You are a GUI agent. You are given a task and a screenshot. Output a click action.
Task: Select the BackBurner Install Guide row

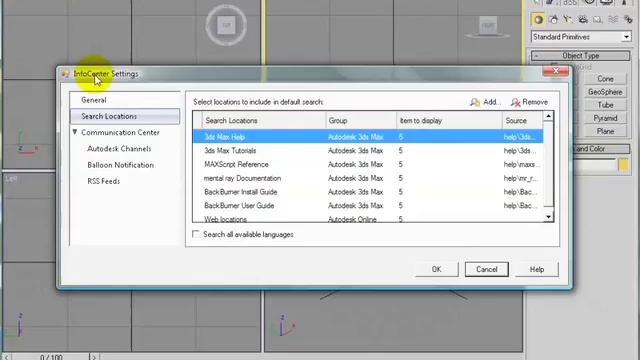point(368,192)
